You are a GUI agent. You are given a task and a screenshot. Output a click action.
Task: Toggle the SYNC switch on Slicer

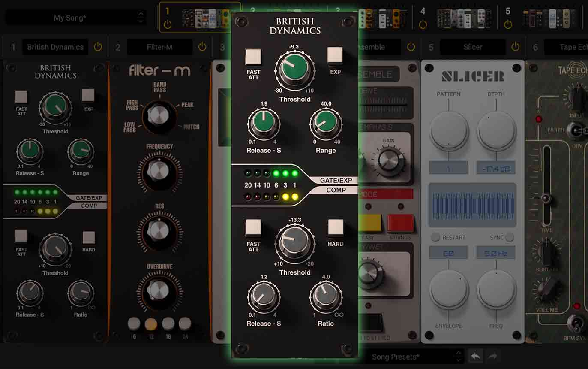click(x=510, y=237)
